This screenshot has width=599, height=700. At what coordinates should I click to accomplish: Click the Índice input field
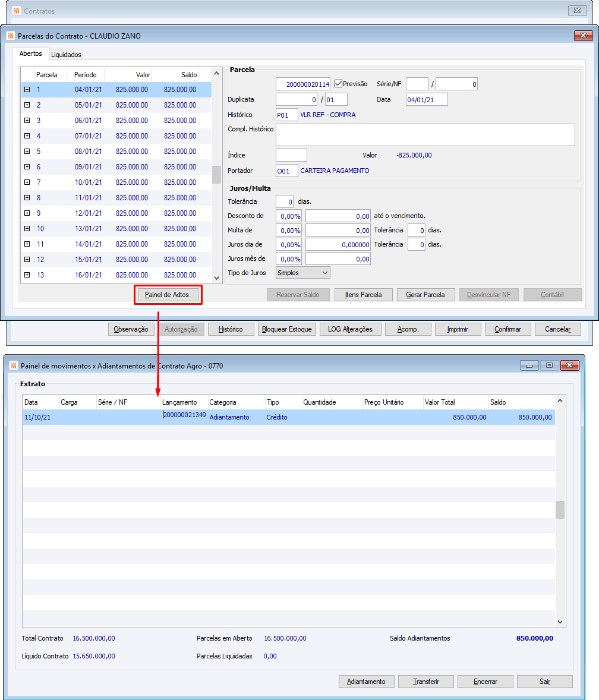291,155
